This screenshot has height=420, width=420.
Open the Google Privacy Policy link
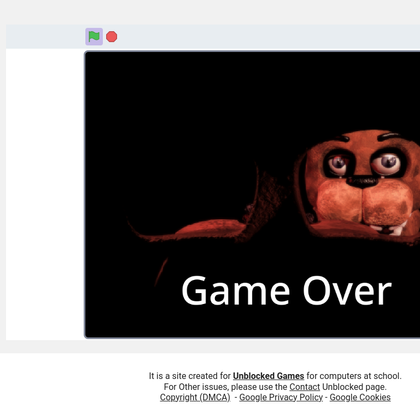281,398
